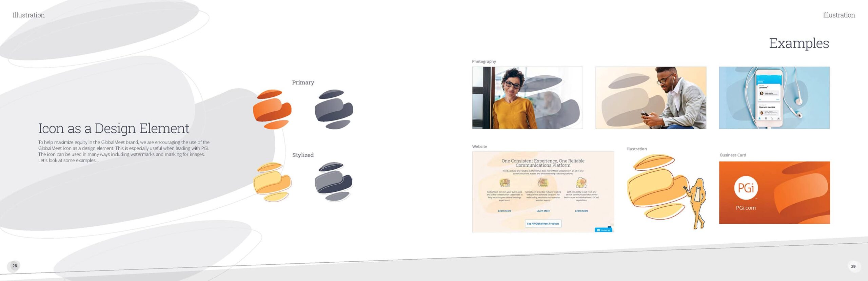868x281 pixels.
Task: Click the gray Primary GlobalMeet icon
Action: pyautogui.click(x=334, y=109)
